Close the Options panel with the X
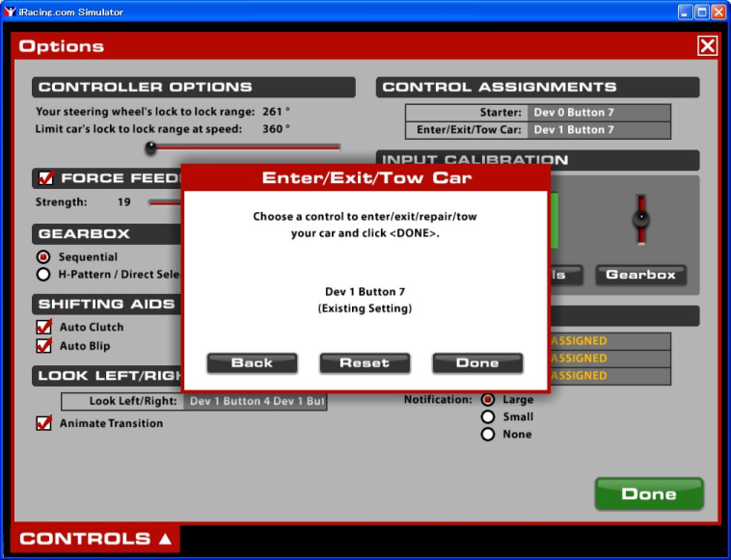Viewport: 731px width, 560px height. tap(707, 46)
